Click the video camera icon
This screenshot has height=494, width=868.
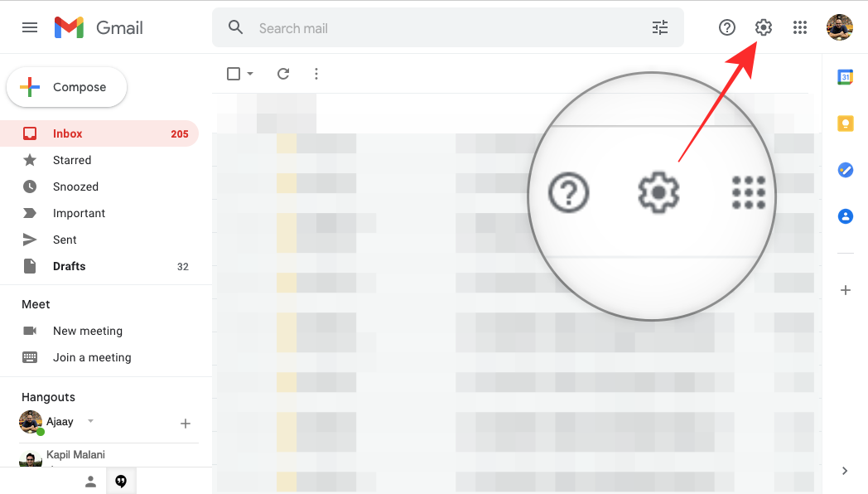coord(30,331)
